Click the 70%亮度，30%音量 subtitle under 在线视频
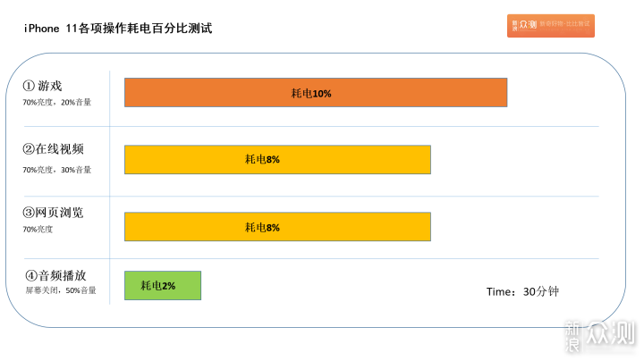 [57, 169]
